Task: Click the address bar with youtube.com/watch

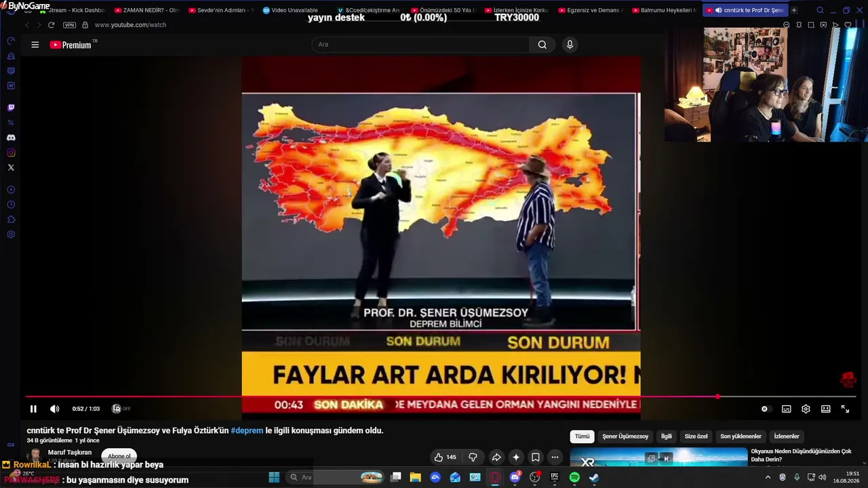Action: (x=130, y=25)
